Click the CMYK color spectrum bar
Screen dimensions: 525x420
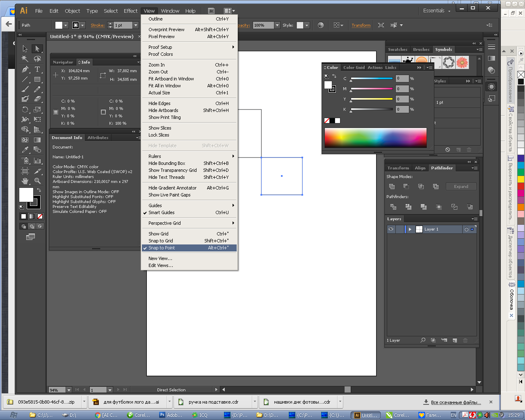375,137
